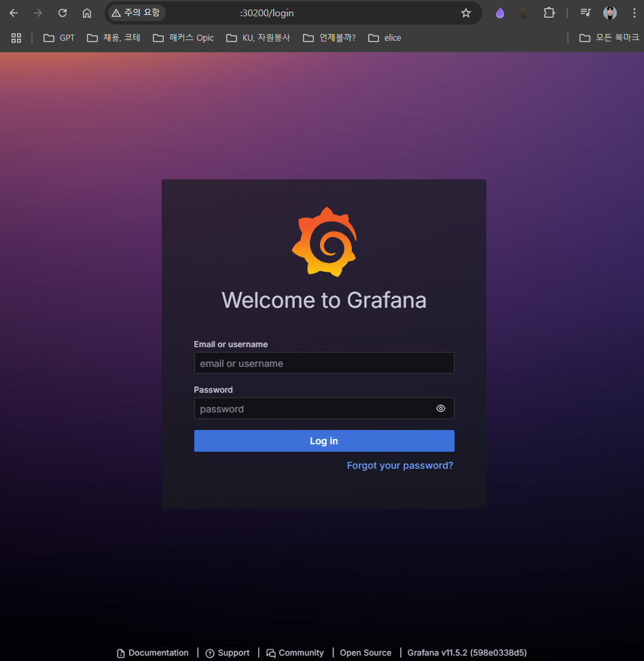Open the Support footer link
This screenshot has width=644, height=661.
pos(228,653)
